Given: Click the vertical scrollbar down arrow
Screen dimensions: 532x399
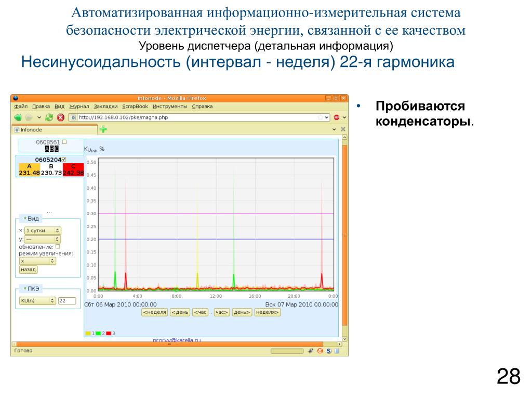Looking at the screenshot, I should click(x=344, y=339).
